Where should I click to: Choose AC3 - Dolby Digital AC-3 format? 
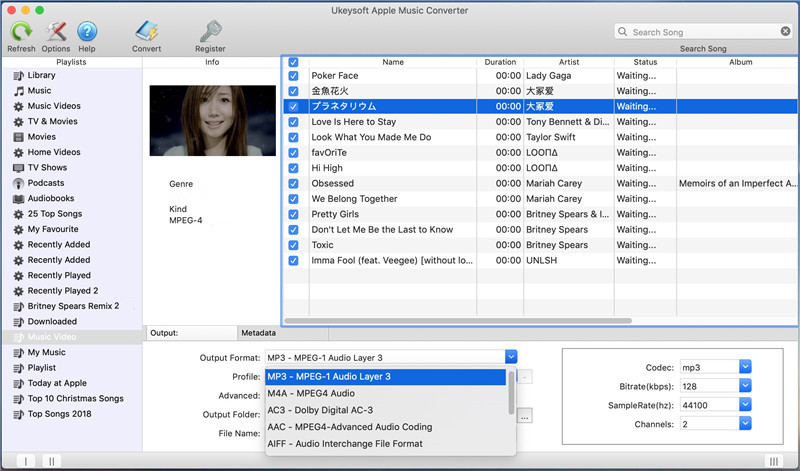coord(386,410)
